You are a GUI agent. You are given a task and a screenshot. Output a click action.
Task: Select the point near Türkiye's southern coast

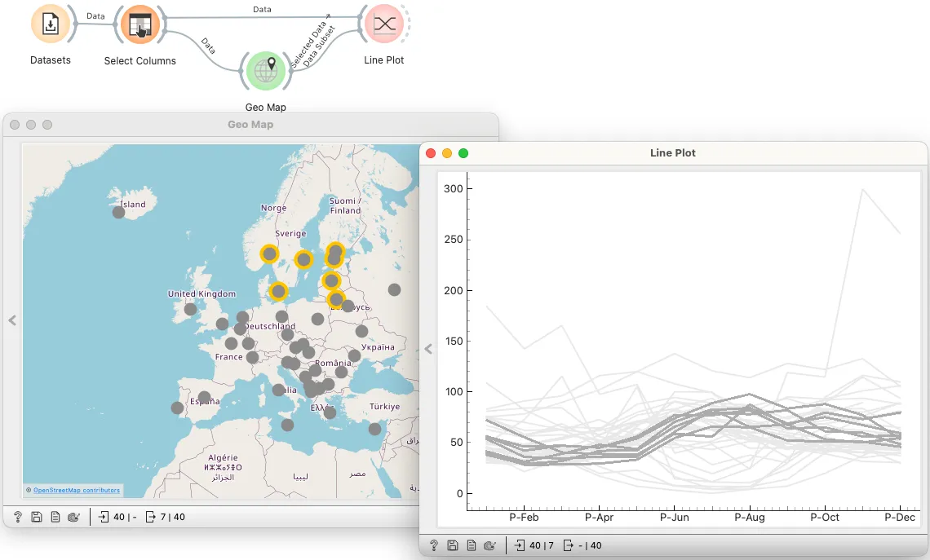[374, 429]
